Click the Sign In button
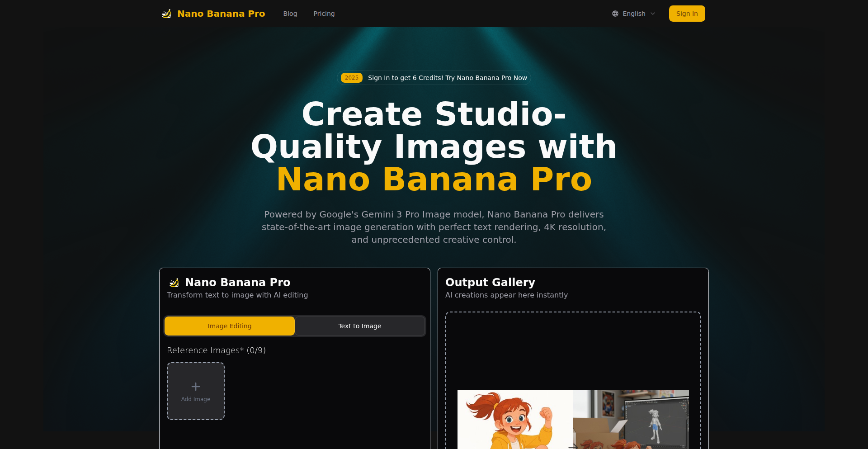The image size is (868, 449). 687,14
